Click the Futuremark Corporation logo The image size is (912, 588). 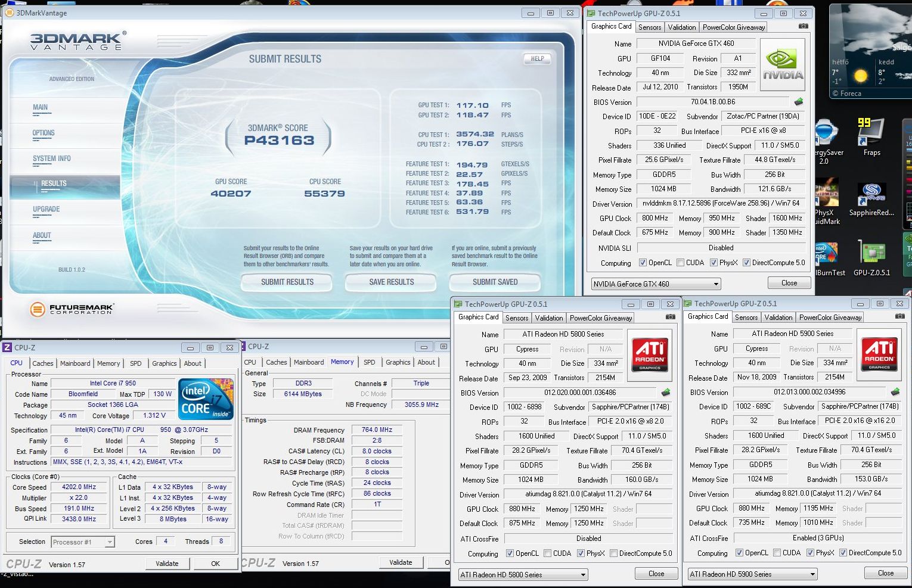[72, 309]
